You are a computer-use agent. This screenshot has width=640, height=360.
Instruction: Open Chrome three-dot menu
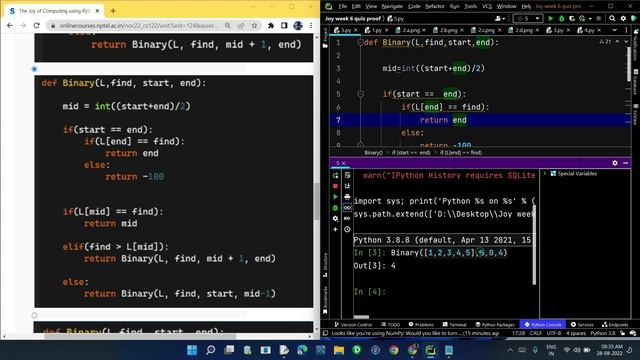(311, 25)
